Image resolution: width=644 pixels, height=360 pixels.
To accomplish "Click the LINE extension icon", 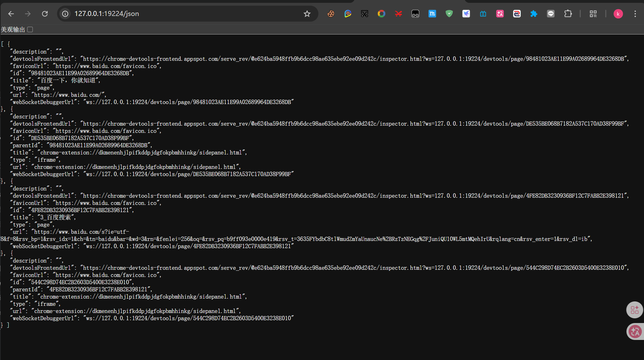I will (x=551, y=14).
